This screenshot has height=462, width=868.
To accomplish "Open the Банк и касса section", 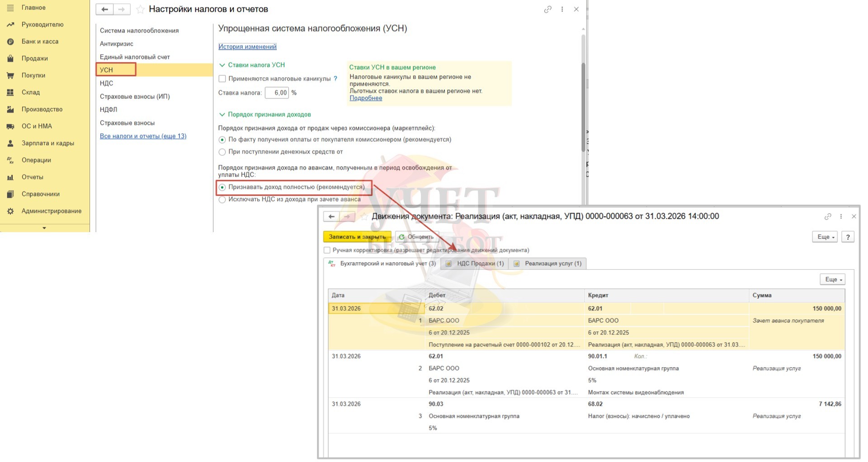I will (x=40, y=42).
